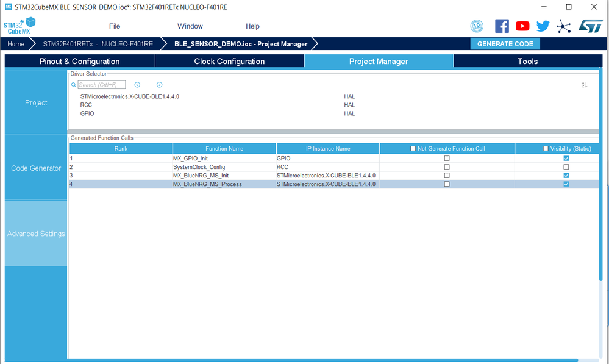Uncheck static visibility for MX_BlueNRG_MS_Init

pos(566,175)
